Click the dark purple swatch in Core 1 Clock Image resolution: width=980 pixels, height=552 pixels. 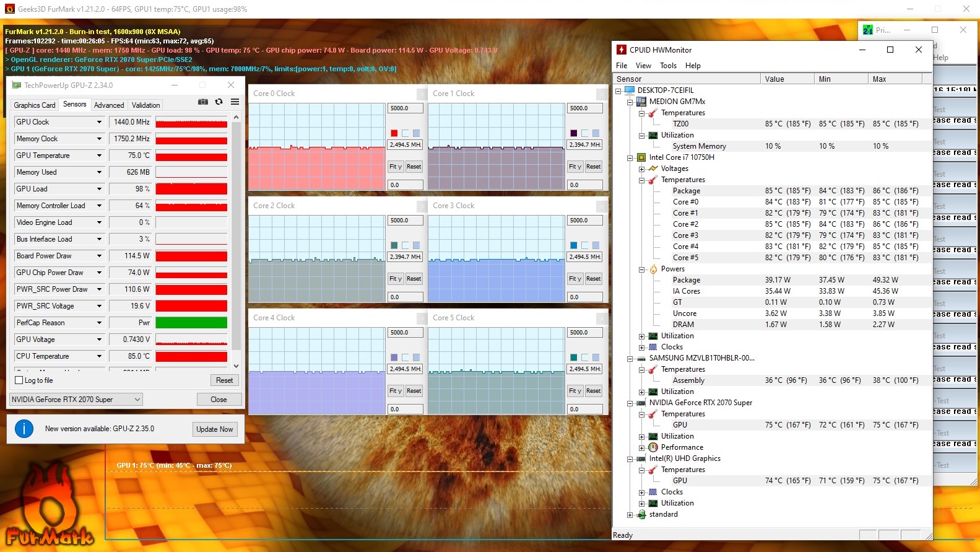coord(574,133)
